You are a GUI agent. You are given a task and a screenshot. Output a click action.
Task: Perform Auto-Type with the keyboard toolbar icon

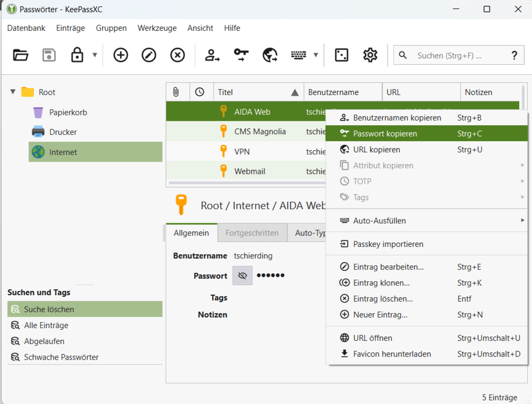[298, 55]
